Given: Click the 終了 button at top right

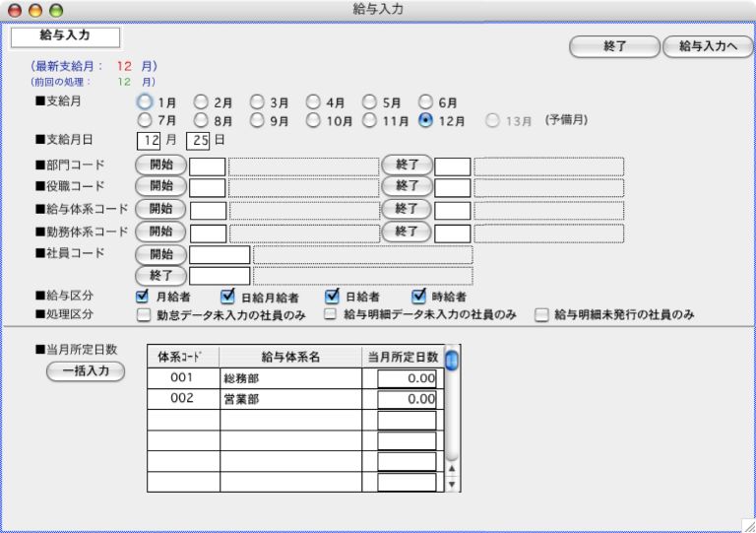Looking at the screenshot, I should tap(614, 46).
